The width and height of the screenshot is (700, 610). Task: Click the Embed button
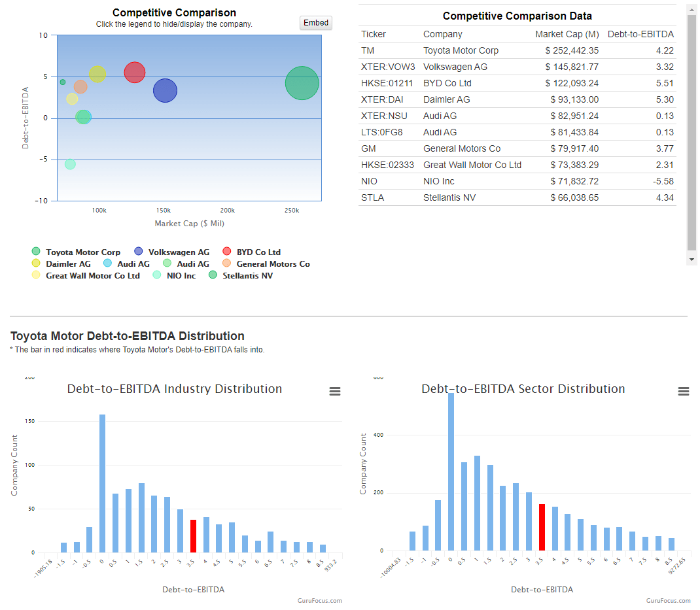tap(315, 22)
